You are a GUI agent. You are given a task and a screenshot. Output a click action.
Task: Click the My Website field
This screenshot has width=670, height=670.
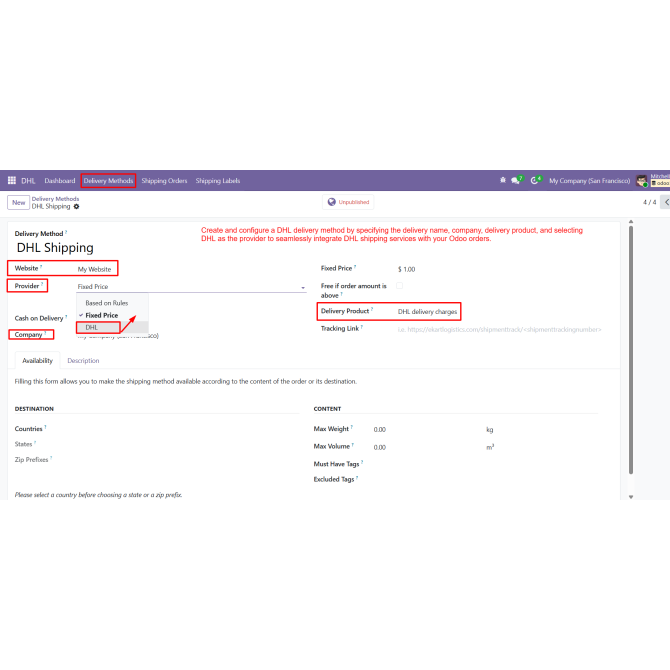point(94,269)
